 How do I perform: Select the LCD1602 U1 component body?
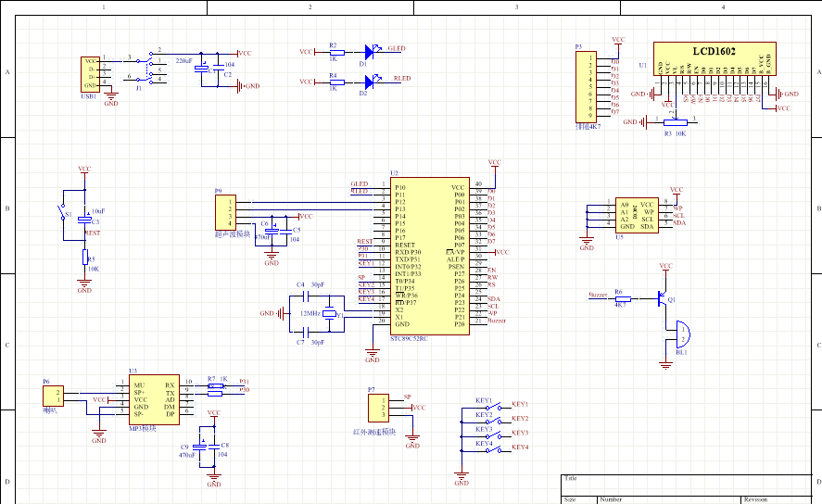click(715, 58)
